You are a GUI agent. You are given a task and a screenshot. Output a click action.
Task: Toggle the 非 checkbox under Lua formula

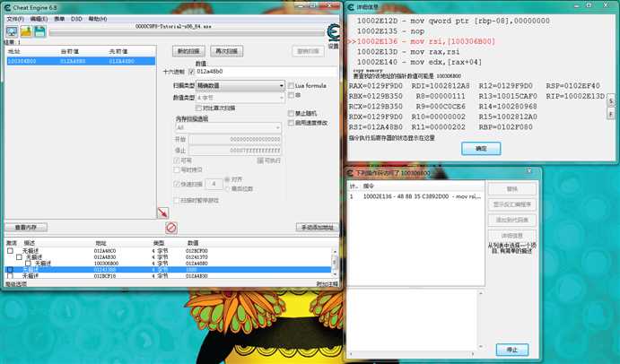[291, 95]
